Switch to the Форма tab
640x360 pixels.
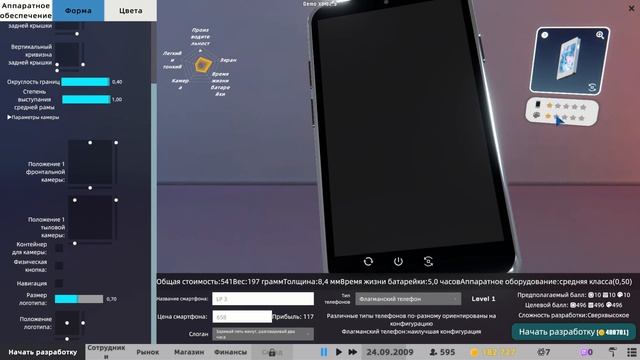(78, 11)
